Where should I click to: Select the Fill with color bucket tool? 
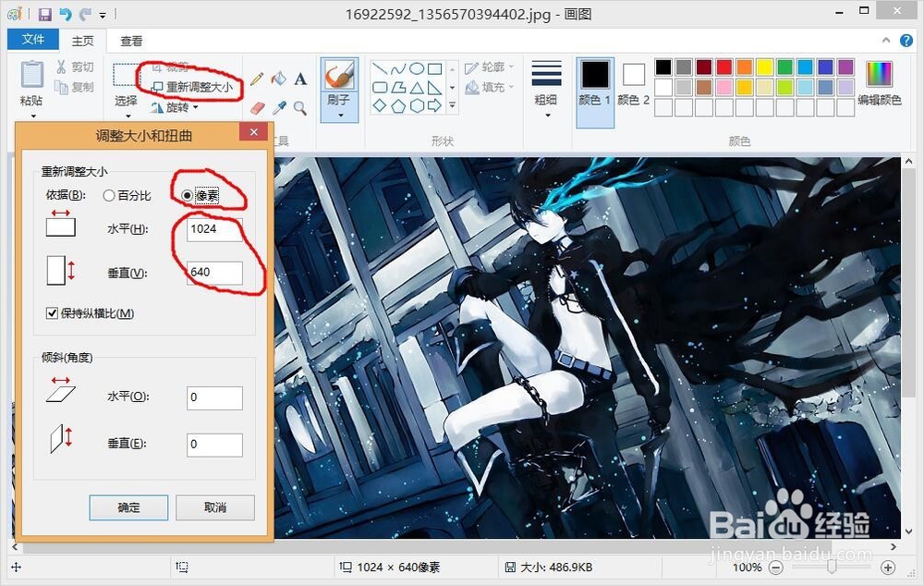click(278, 79)
